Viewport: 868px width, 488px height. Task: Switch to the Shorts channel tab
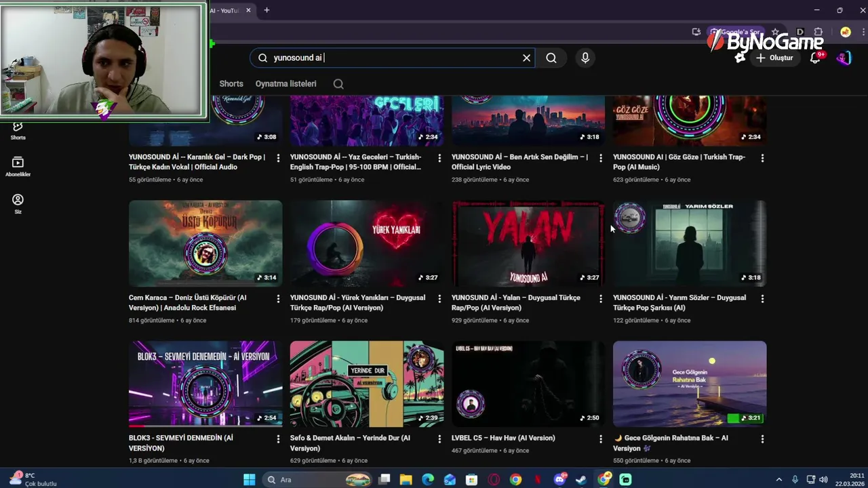[231, 83]
